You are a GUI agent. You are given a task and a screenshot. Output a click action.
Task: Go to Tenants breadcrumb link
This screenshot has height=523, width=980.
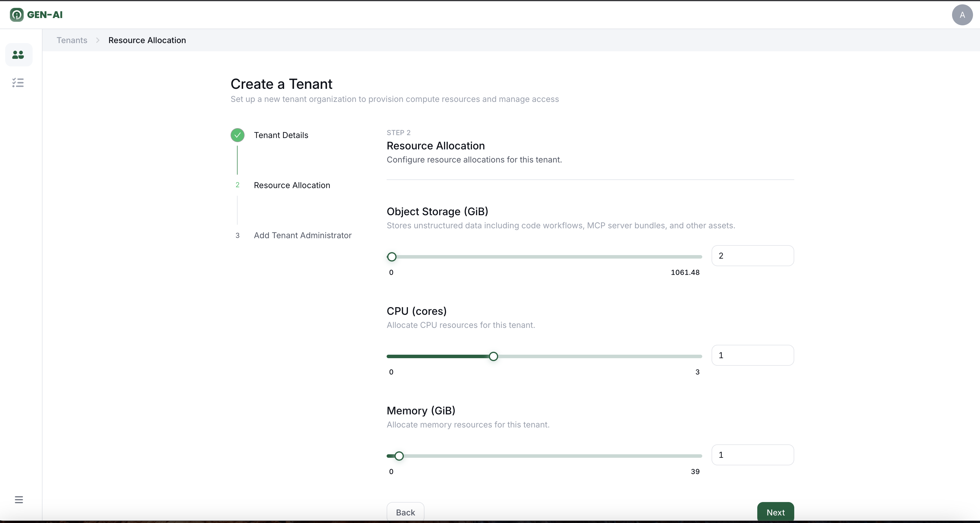[x=72, y=40]
